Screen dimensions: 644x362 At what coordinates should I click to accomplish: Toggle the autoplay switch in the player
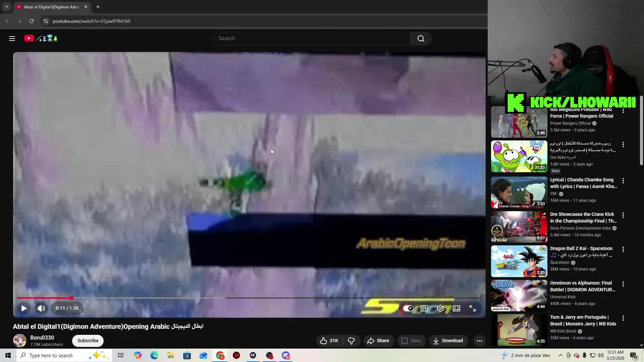(x=408, y=308)
